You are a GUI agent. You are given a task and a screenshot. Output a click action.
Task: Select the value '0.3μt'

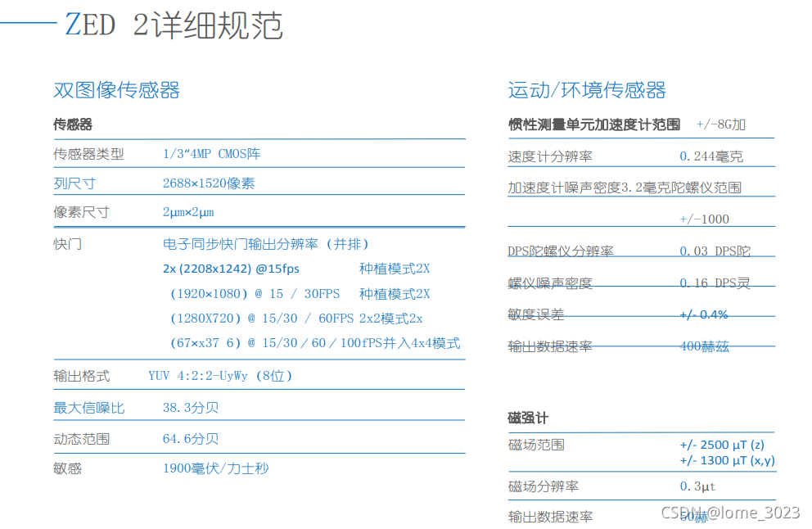[x=697, y=486]
